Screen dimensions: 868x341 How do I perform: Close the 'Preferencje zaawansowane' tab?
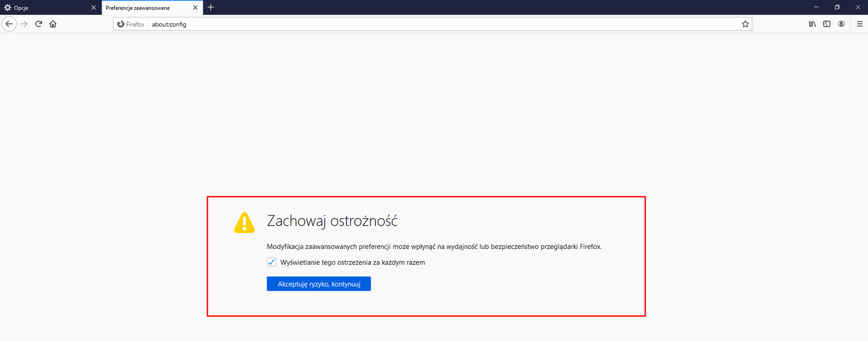(195, 8)
